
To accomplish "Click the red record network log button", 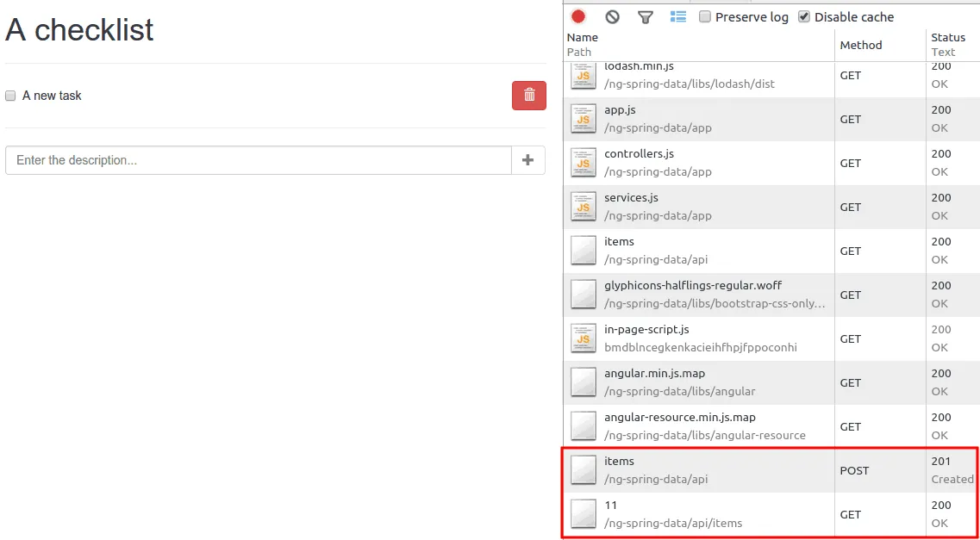I will [x=578, y=16].
